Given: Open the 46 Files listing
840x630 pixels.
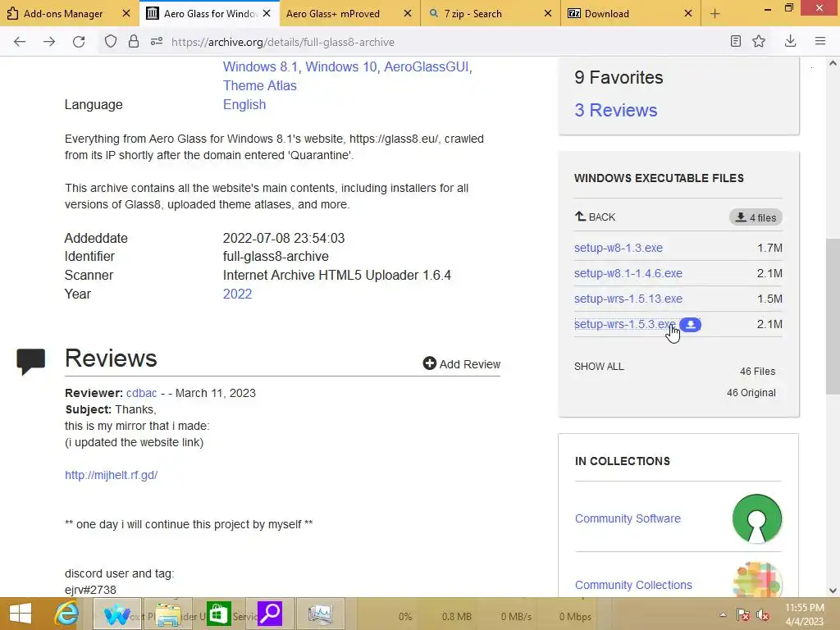Looking at the screenshot, I should pos(757,372).
